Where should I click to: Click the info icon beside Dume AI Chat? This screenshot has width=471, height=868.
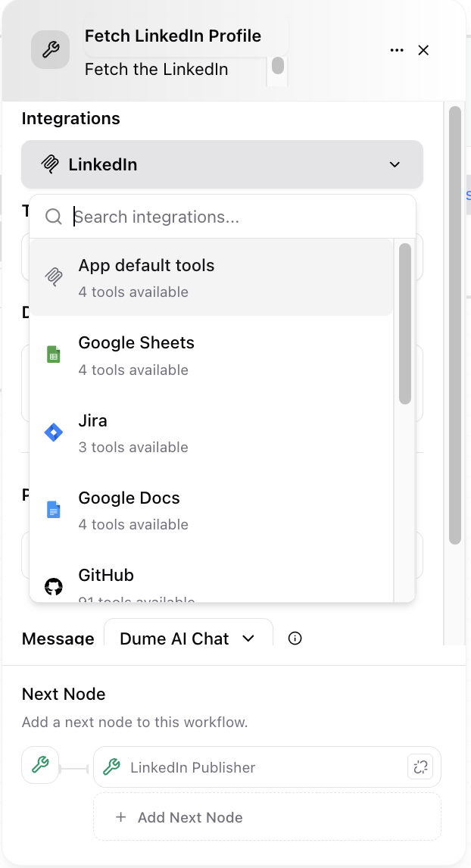pyautogui.click(x=295, y=639)
